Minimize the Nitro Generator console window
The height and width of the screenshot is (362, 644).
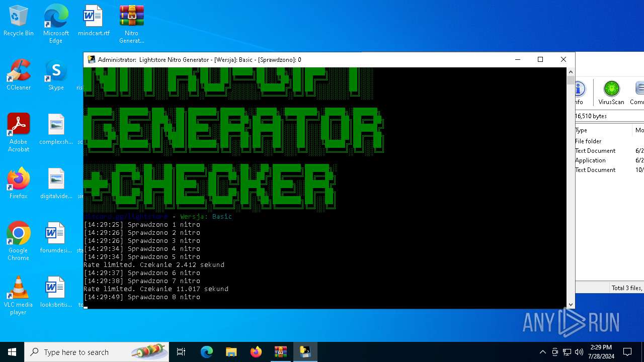click(x=517, y=59)
